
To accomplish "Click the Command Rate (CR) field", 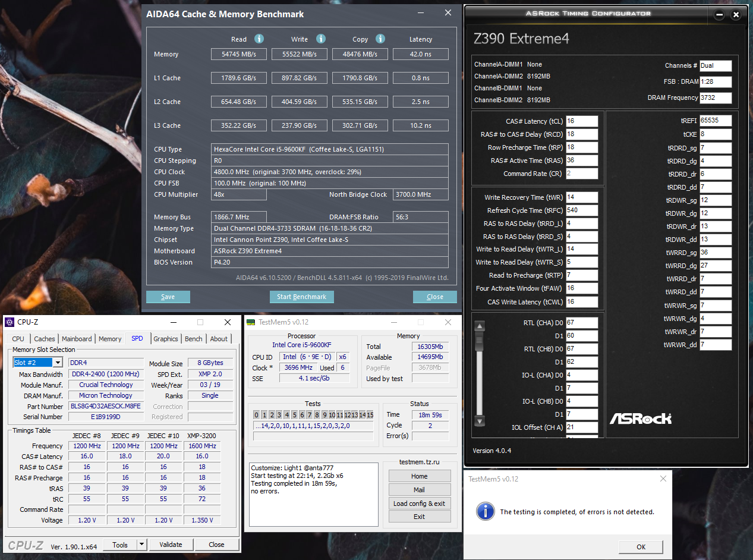I will [x=582, y=174].
